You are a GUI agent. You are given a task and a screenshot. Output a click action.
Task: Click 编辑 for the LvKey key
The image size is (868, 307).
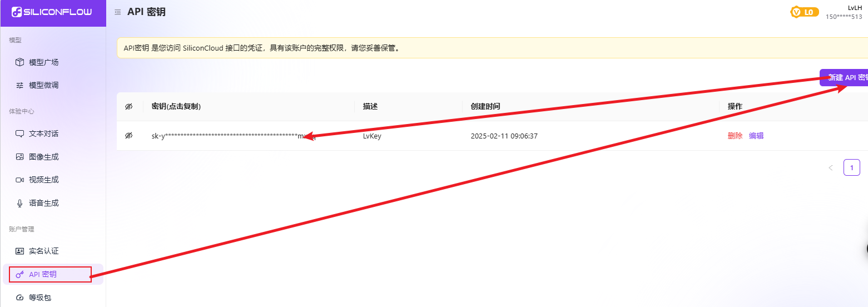tap(756, 136)
